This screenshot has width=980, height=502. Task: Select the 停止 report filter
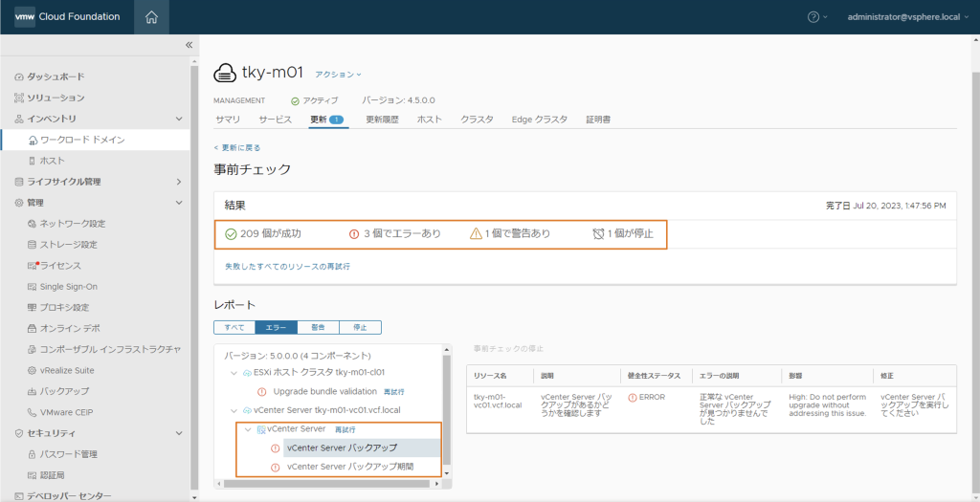360,327
